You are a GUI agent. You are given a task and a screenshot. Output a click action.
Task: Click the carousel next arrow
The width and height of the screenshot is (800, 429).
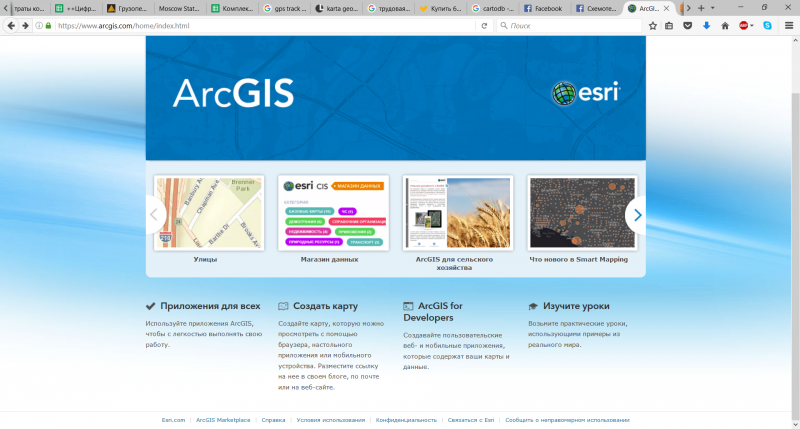[637, 215]
